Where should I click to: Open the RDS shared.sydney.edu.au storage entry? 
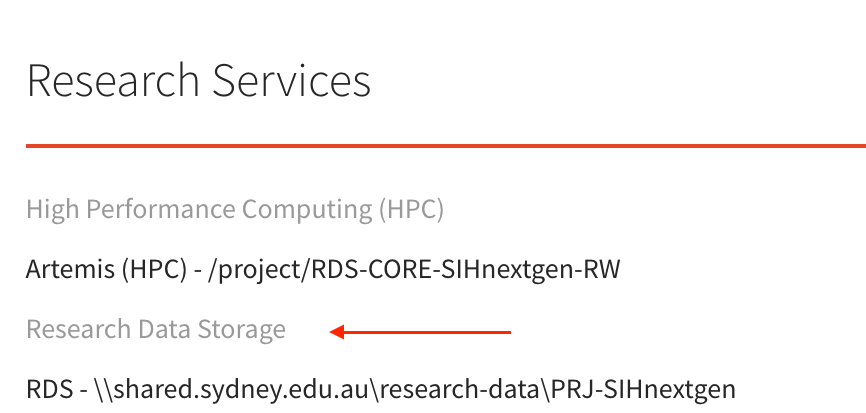click(x=381, y=388)
